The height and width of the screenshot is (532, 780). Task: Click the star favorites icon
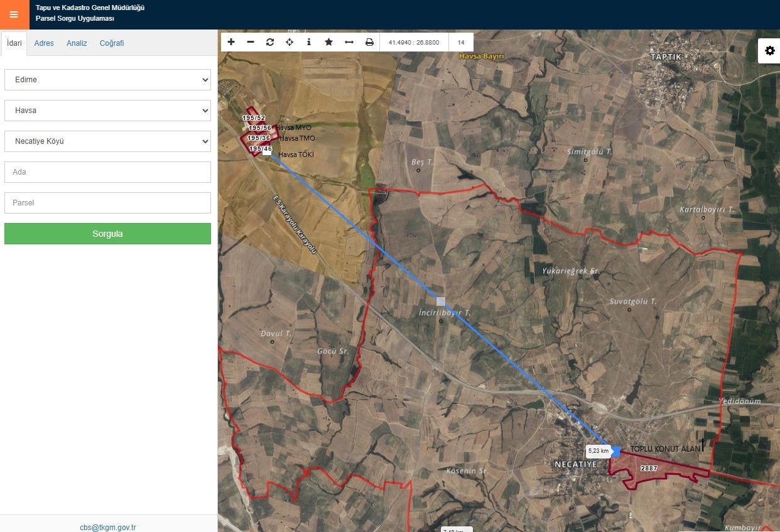tap(328, 42)
